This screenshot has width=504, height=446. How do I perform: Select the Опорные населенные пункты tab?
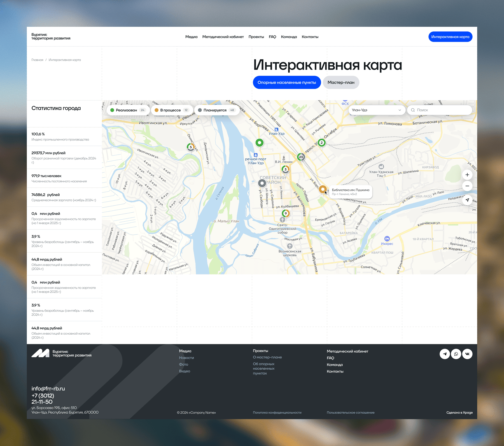(x=287, y=83)
